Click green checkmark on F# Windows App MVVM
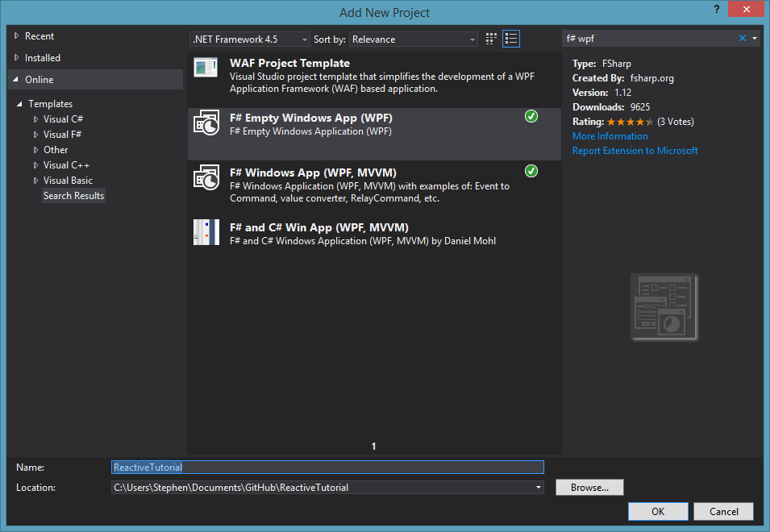 (x=531, y=171)
